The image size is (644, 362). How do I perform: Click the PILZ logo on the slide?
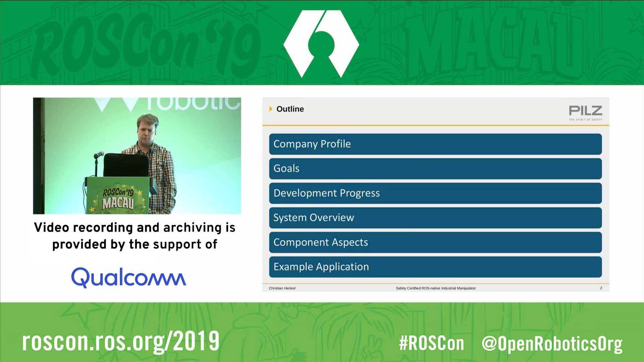tap(585, 113)
